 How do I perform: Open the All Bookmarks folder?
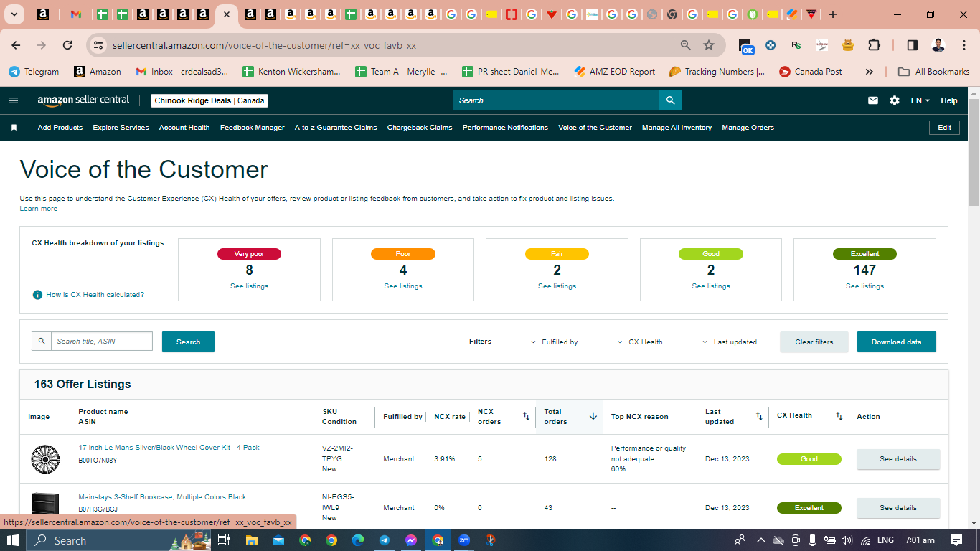pyautogui.click(x=934, y=72)
